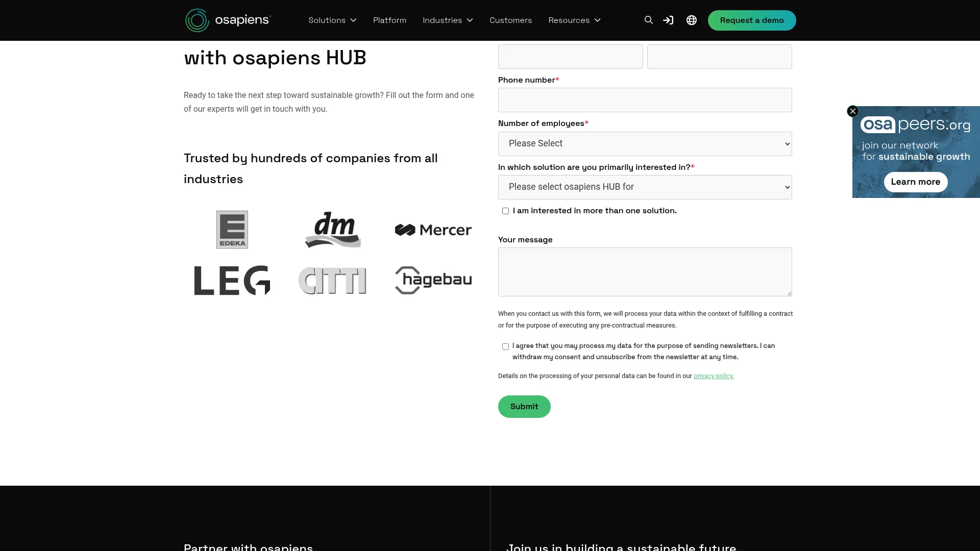Open the language globe icon

(x=692, y=20)
